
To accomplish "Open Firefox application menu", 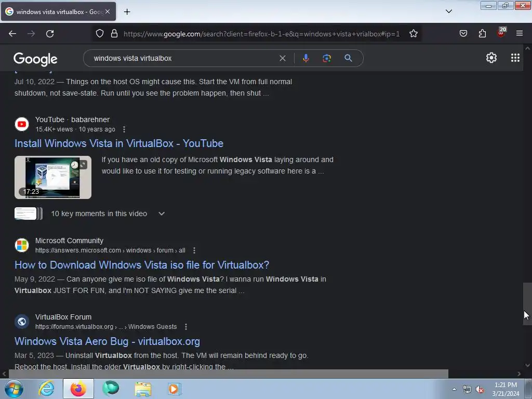I will 520,34.
